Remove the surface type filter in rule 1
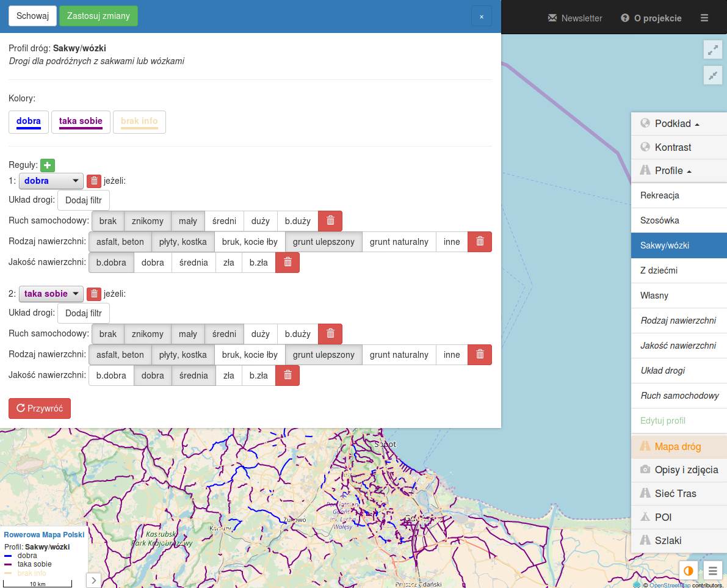 (480, 242)
